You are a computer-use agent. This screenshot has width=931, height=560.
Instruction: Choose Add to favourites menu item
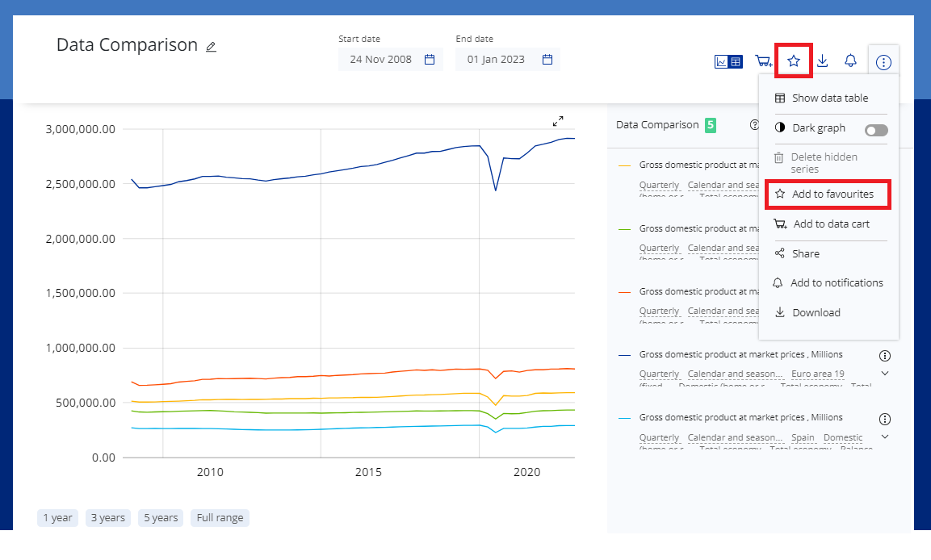click(832, 194)
